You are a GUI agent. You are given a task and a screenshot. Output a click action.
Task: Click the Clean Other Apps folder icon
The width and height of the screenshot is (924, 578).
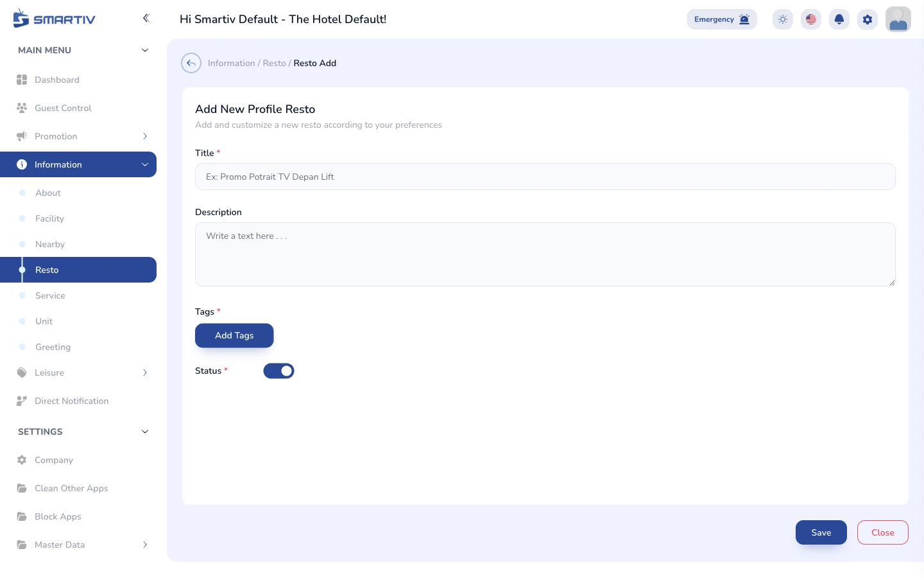[x=22, y=488]
